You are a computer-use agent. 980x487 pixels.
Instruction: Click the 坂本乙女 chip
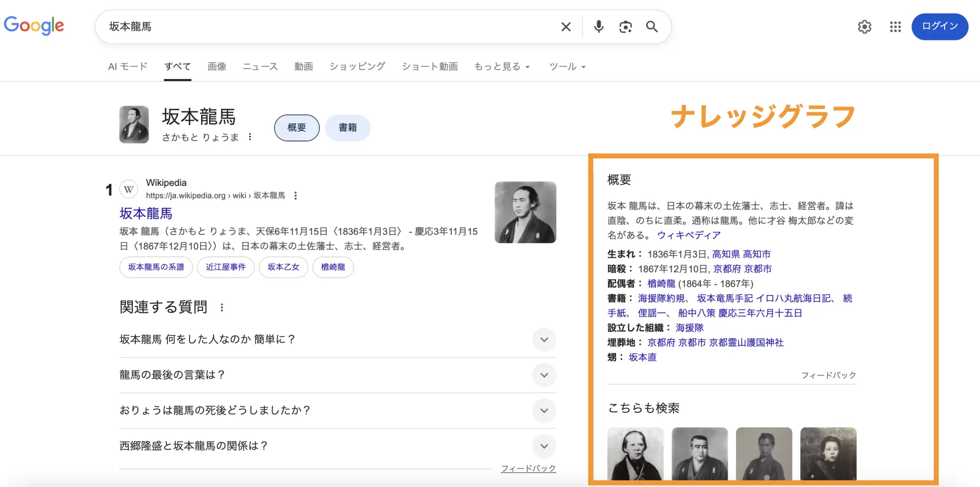pyautogui.click(x=283, y=267)
